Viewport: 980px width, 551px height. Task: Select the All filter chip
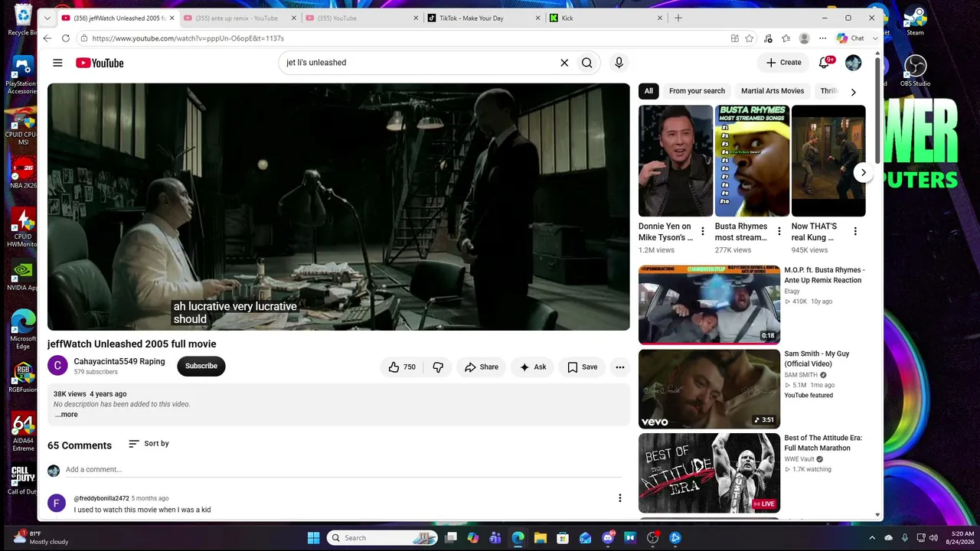(648, 91)
